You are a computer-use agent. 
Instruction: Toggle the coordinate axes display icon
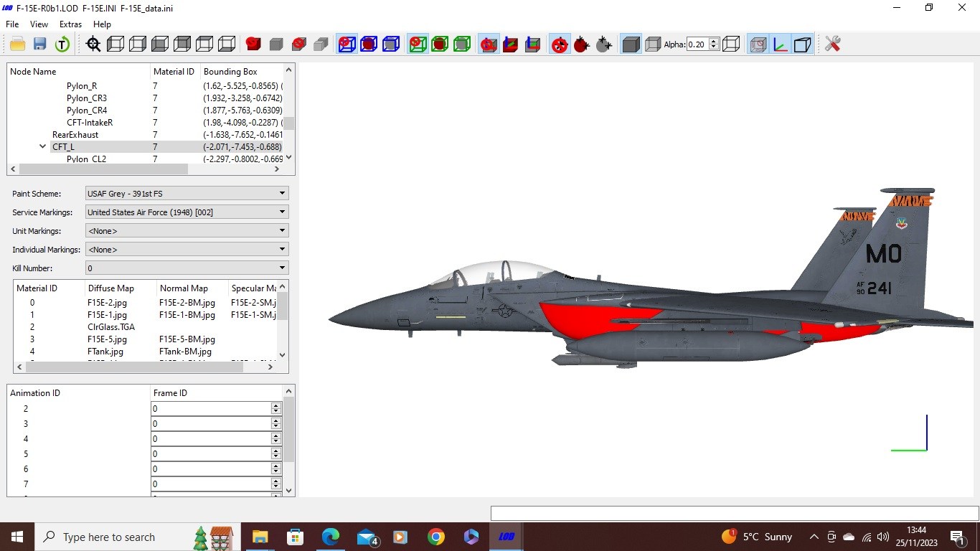tap(781, 44)
